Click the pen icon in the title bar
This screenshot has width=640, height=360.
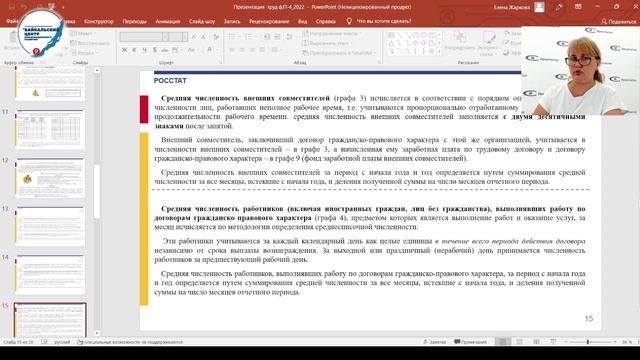click(559, 7)
